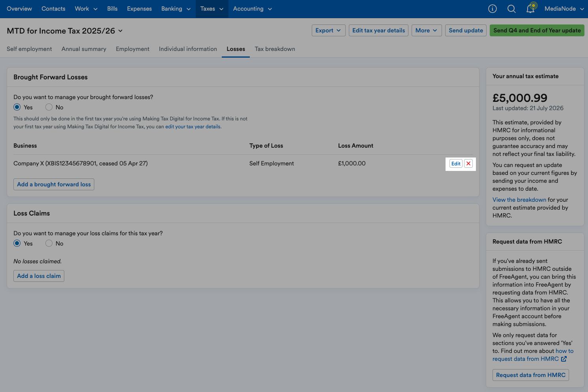Switch to the Employment tab
Image resolution: width=588 pixels, height=392 pixels.
coord(133,49)
